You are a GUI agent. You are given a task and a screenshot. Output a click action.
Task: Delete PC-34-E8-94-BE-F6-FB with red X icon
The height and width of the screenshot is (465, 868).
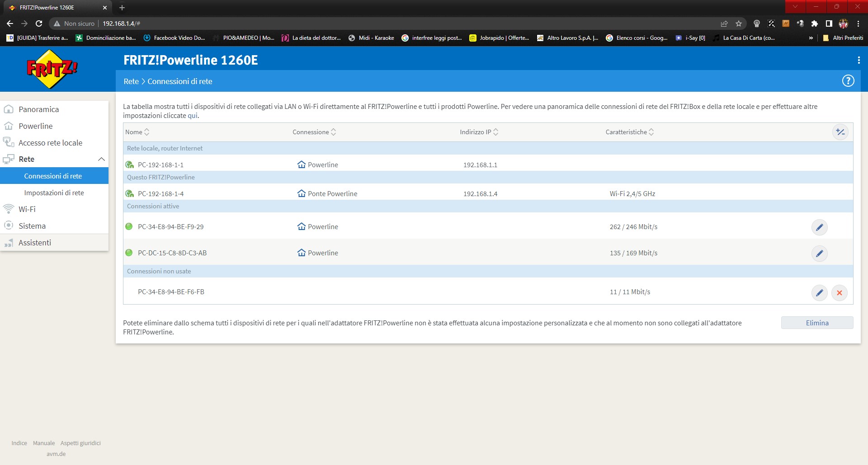point(840,293)
